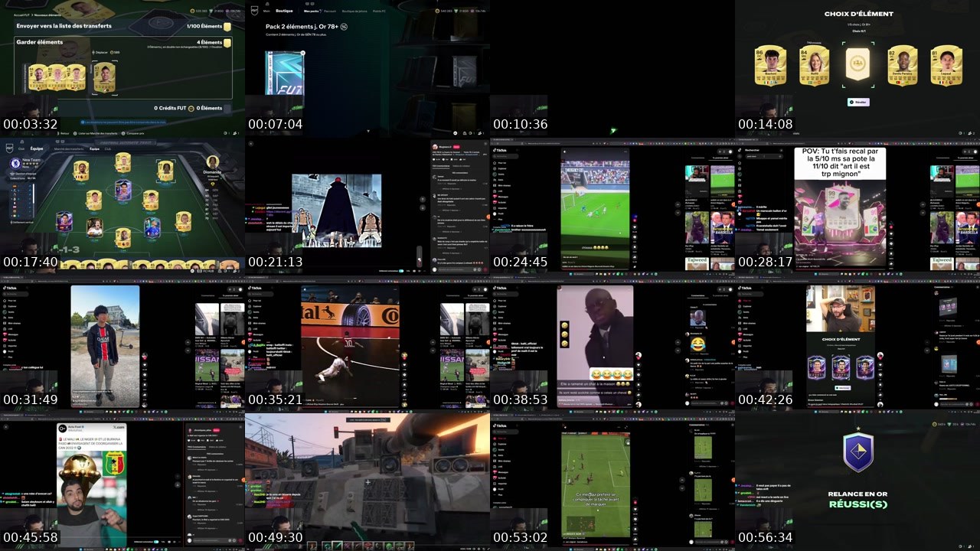Select the frame timestamped 00:28:17

(857, 207)
